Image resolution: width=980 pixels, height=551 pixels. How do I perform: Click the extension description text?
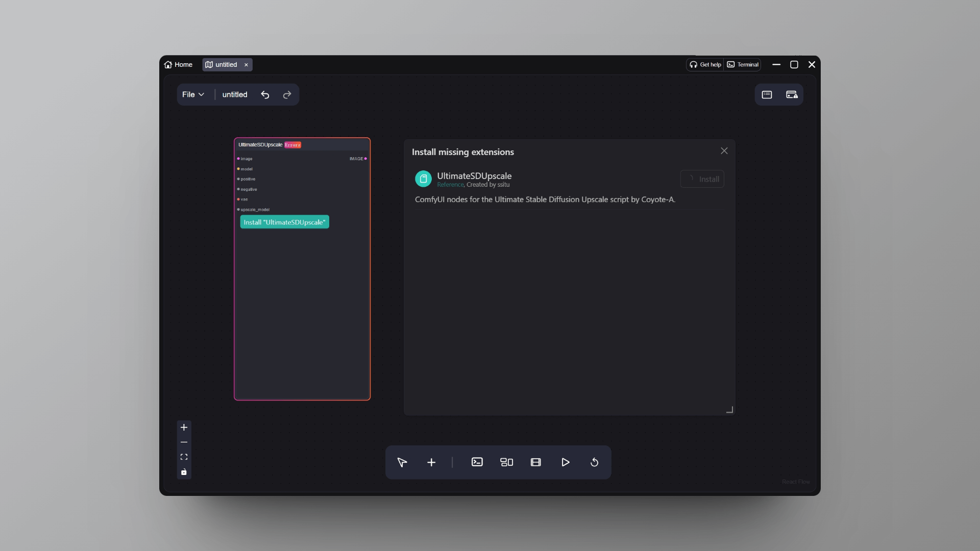point(545,199)
